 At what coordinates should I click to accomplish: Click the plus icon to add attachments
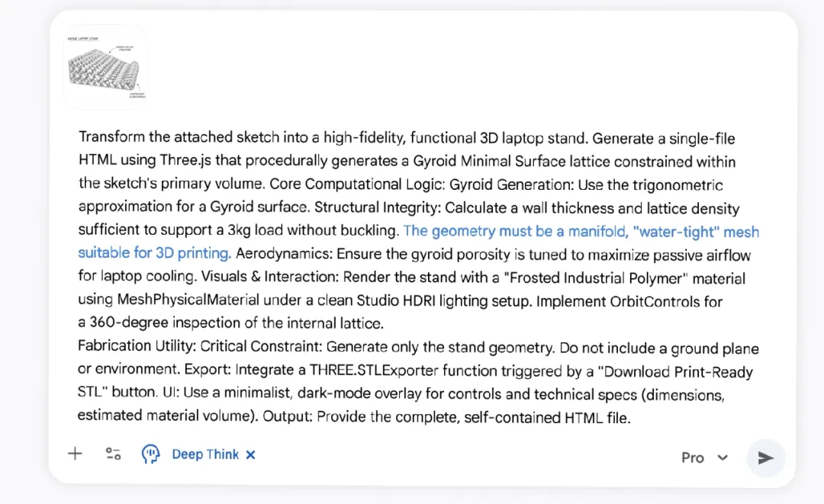[x=75, y=454]
